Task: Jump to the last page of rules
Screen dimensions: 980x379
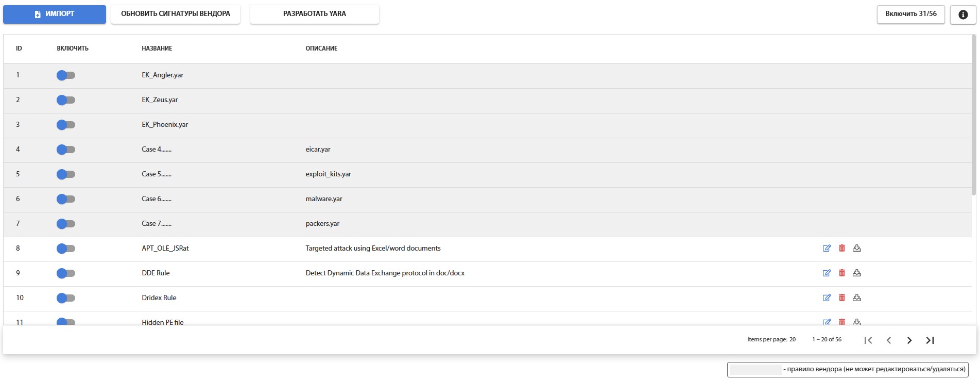Action: point(930,340)
